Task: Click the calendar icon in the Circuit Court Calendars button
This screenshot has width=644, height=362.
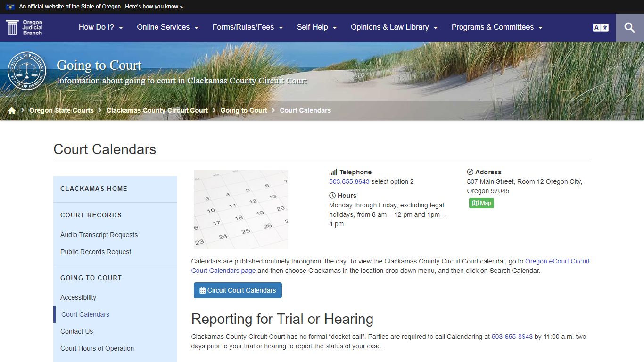Action: click(x=203, y=290)
